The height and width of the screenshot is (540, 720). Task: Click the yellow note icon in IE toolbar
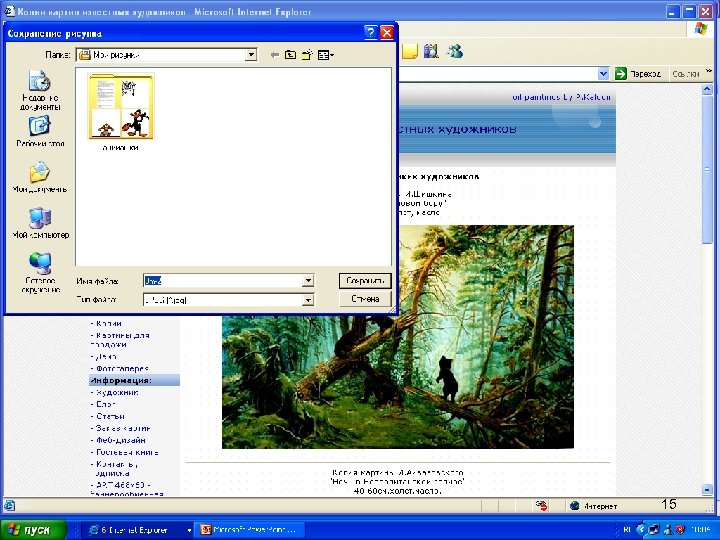click(410, 51)
